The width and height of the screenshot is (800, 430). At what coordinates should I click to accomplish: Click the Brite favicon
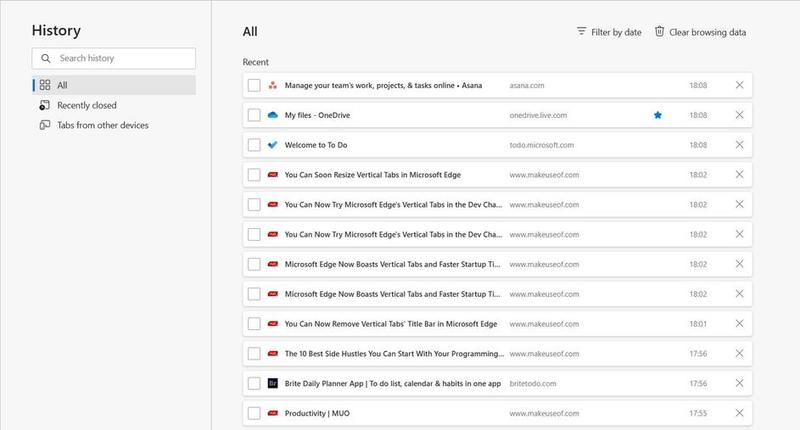(x=273, y=383)
